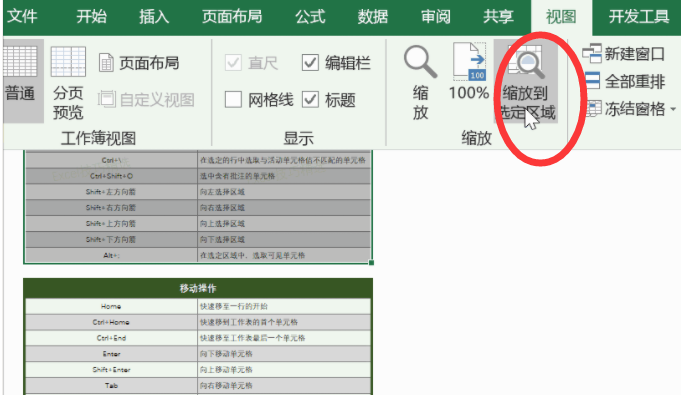681x395 pixels.
Task: Open the 开发工具 tab
Action: tap(638, 17)
